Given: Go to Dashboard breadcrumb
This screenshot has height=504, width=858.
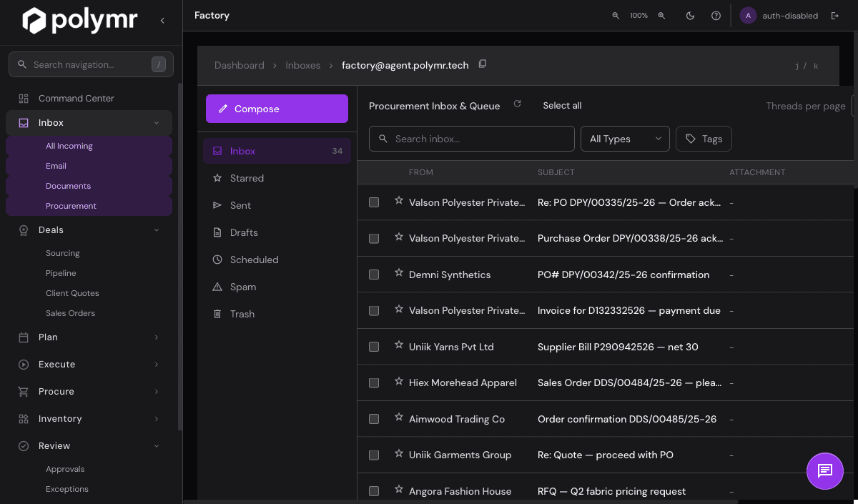Looking at the screenshot, I should [240, 65].
